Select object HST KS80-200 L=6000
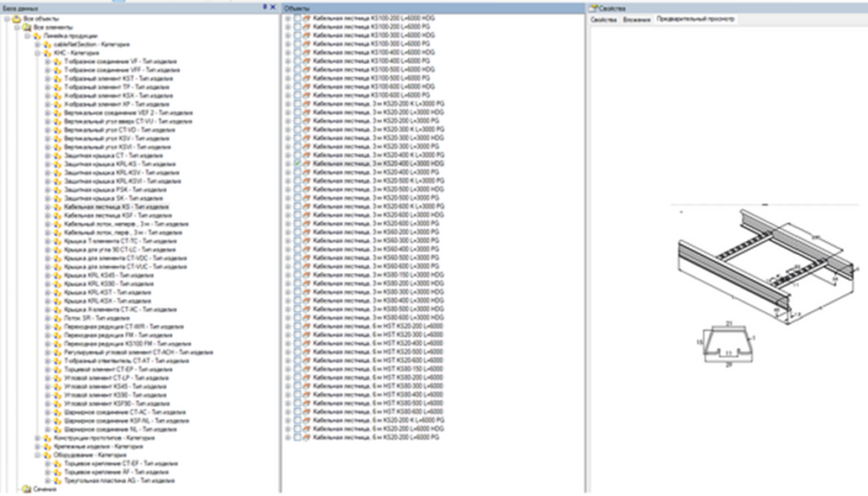 tap(378, 378)
